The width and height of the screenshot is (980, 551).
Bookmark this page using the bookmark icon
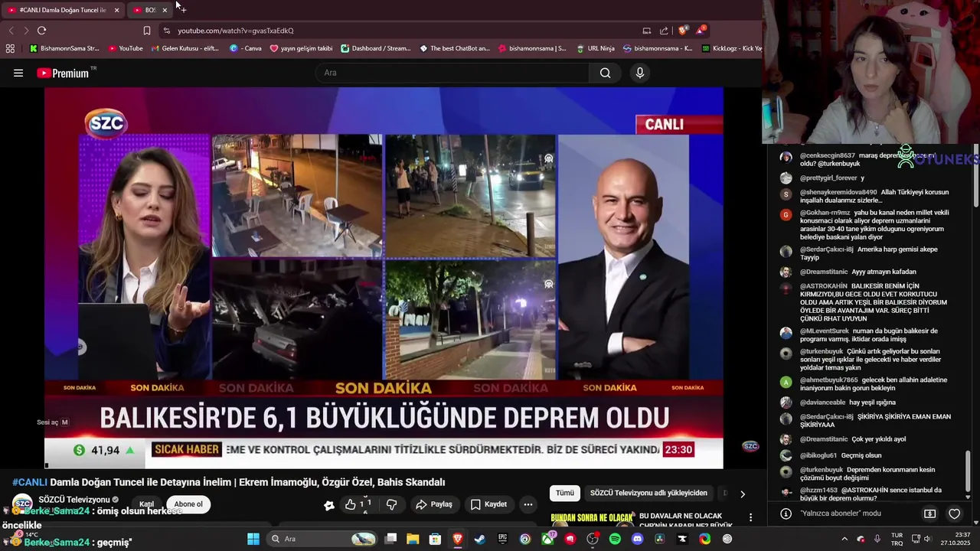point(146,31)
